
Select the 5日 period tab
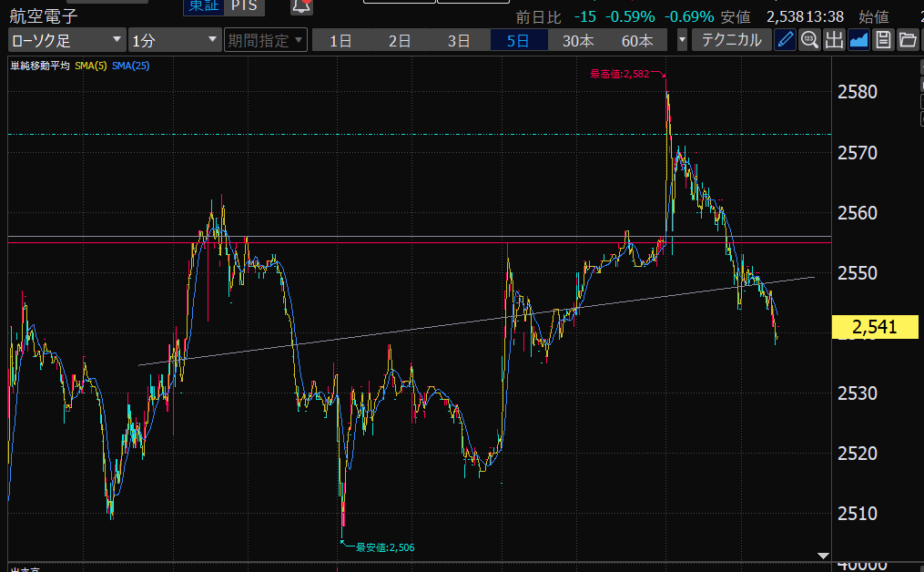(519, 40)
